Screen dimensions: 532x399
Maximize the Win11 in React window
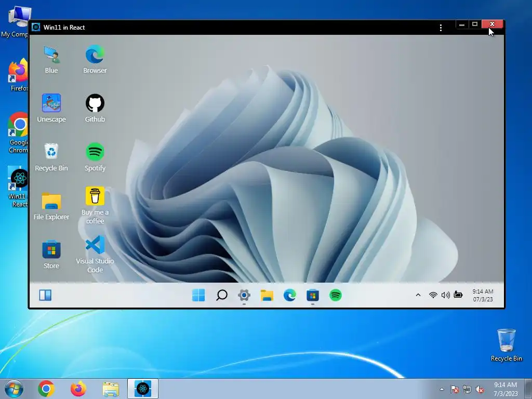475,24
